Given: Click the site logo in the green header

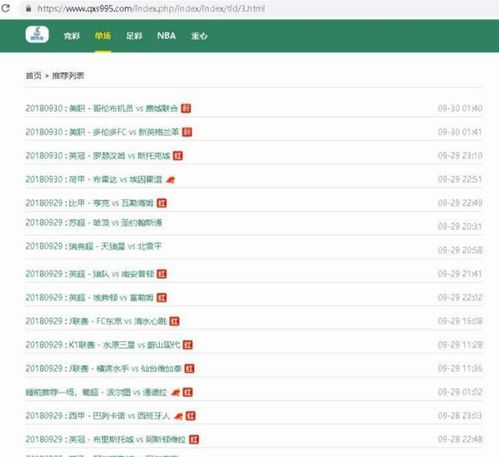Looking at the screenshot, I should (x=37, y=34).
